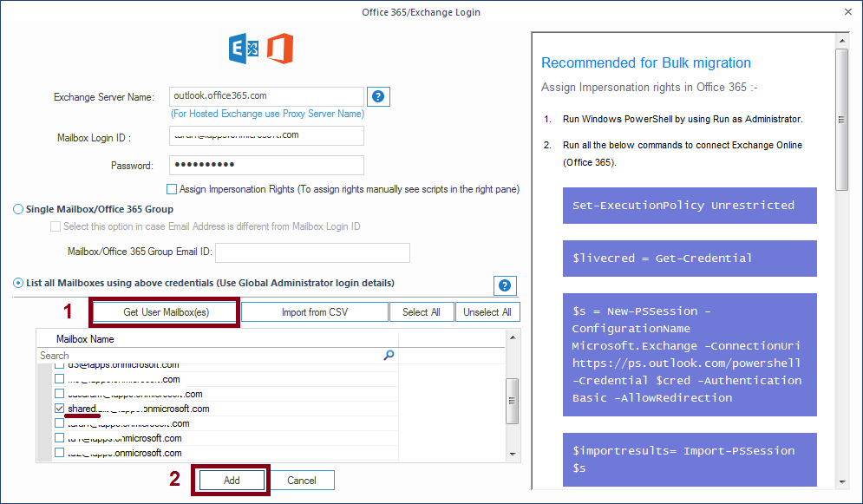Tick the different Email Address option checkbox
This screenshot has height=504, width=863.
point(55,226)
